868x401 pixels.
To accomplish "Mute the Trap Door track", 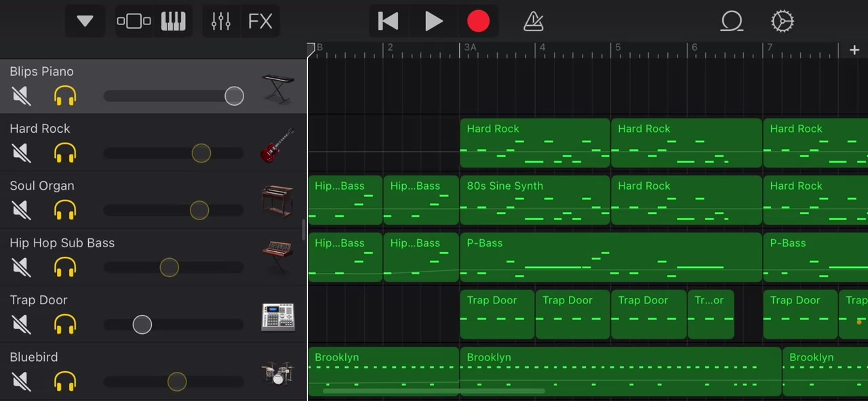I will [22, 324].
